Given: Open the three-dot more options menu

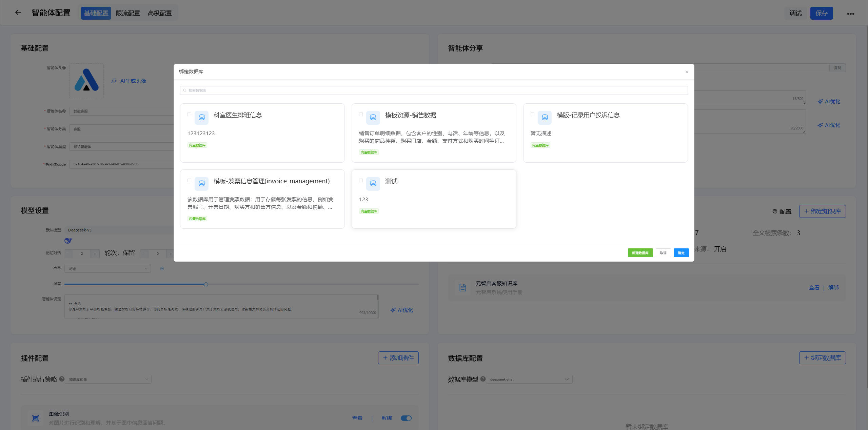Looking at the screenshot, I should [850, 14].
